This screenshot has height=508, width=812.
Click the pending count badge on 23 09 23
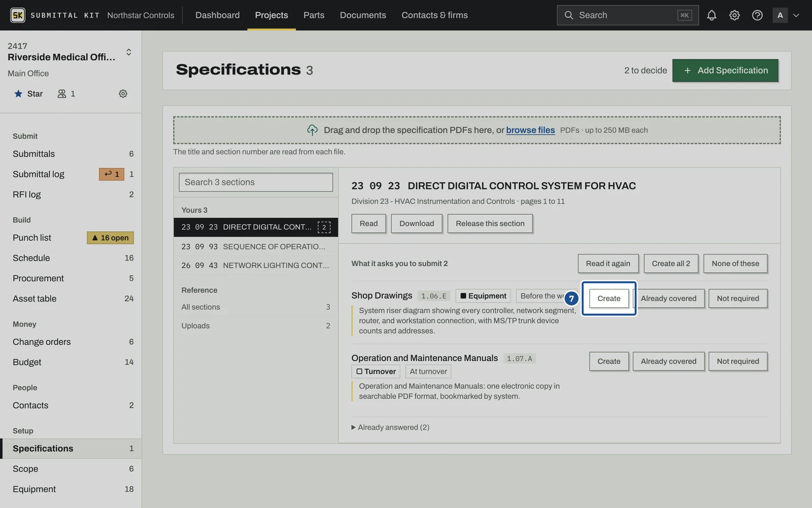(324, 227)
